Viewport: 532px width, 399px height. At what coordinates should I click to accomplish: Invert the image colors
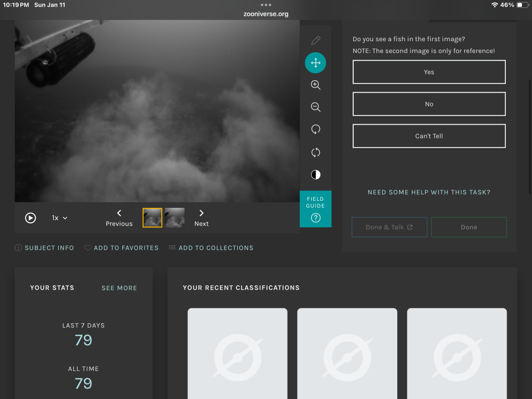click(315, 175)
